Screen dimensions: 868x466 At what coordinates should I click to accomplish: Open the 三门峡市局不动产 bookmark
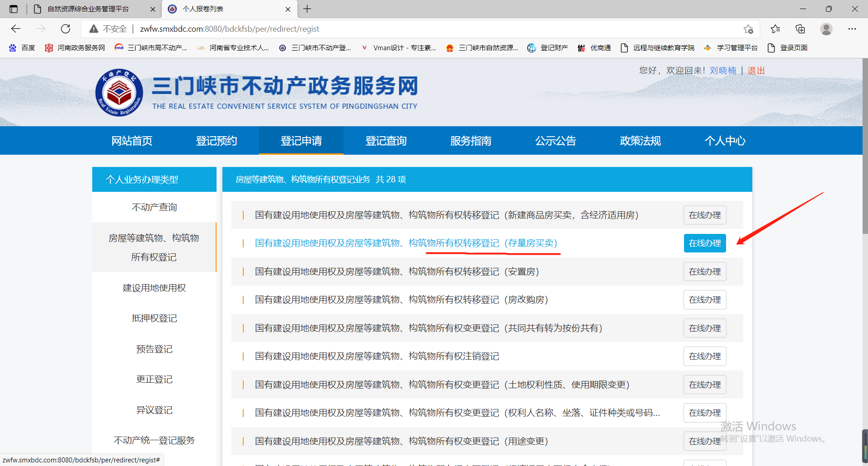pos(151,48)
